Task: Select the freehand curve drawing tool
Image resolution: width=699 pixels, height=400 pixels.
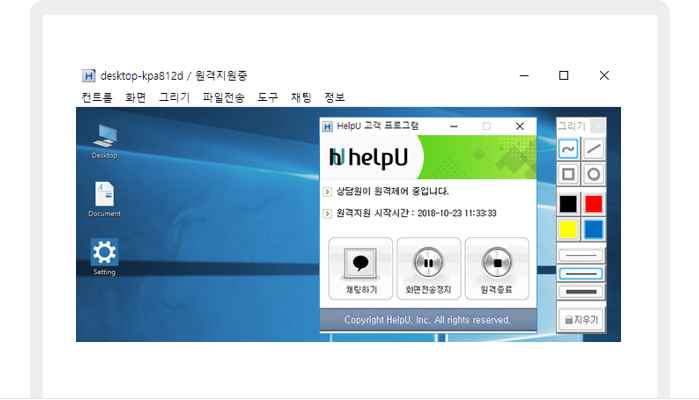Action: [x=568, y=149]
